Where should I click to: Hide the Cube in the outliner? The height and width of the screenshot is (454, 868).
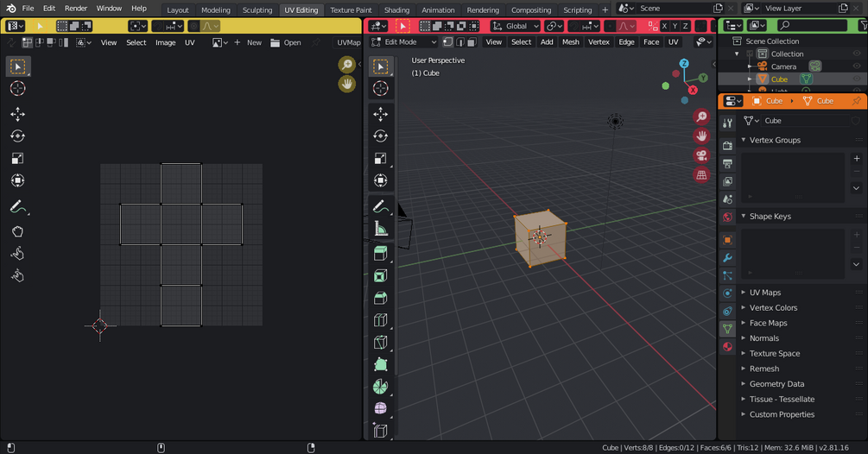(857, 79)
